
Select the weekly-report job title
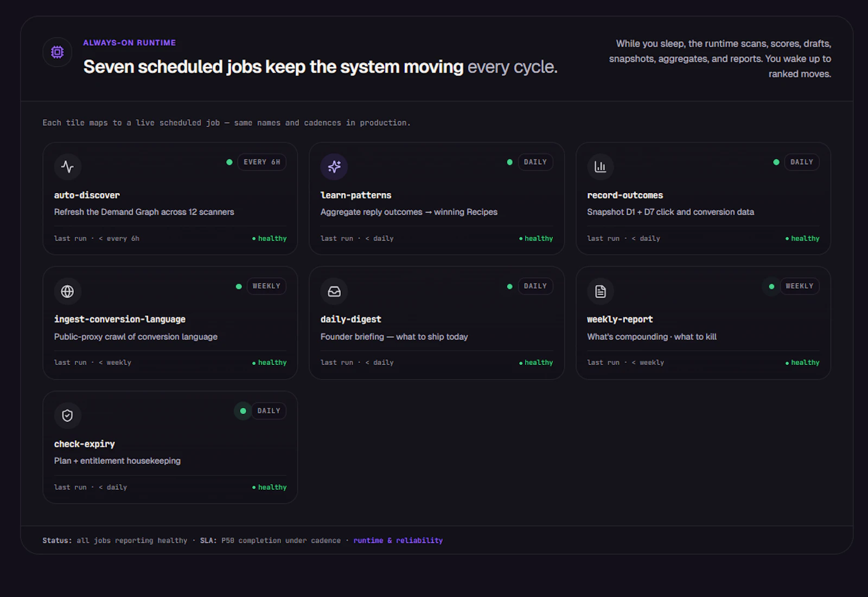pyautogui.click(x=620, y=319)
